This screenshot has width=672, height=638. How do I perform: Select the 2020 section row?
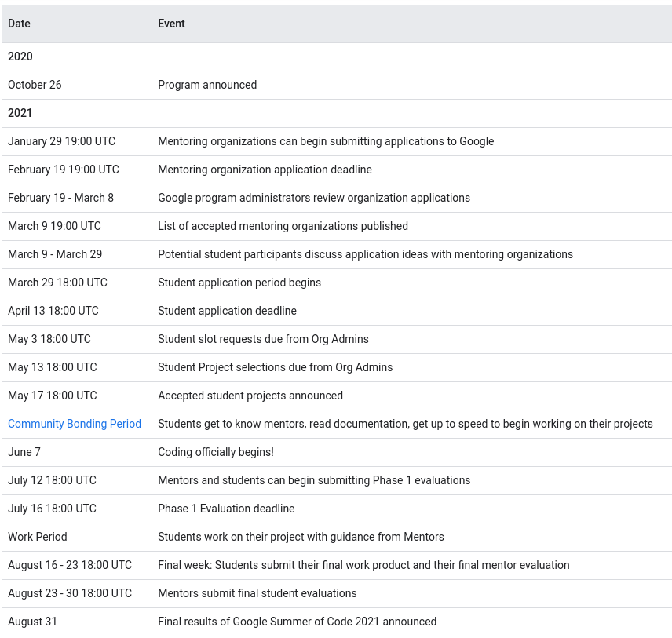[20, 57]
